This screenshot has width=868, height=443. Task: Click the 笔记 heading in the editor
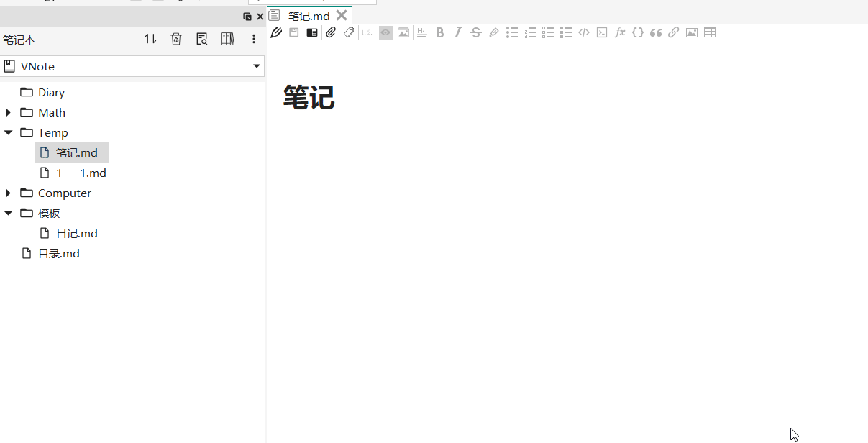pyautogui.click(x=309, y=97)
